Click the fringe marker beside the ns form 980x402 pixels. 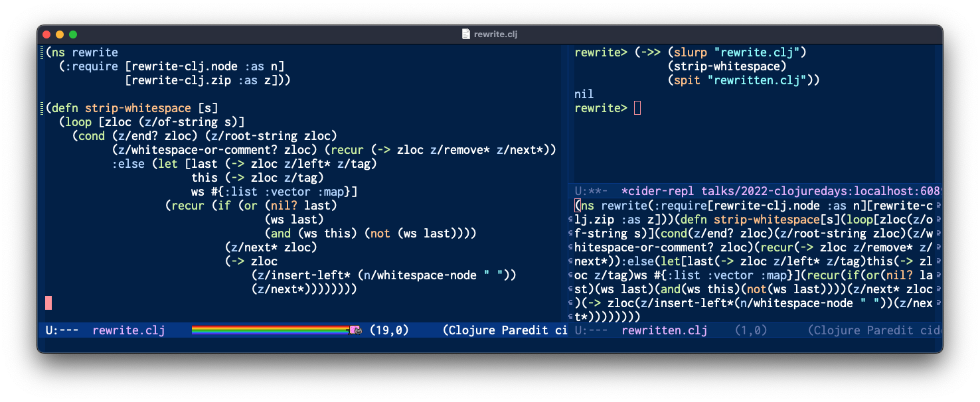[x=42, y=52]
